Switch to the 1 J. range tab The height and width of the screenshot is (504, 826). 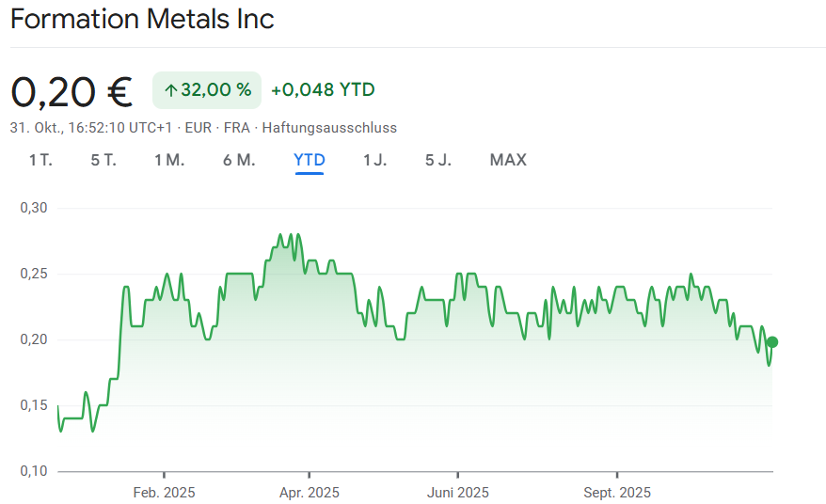(374, 160)
